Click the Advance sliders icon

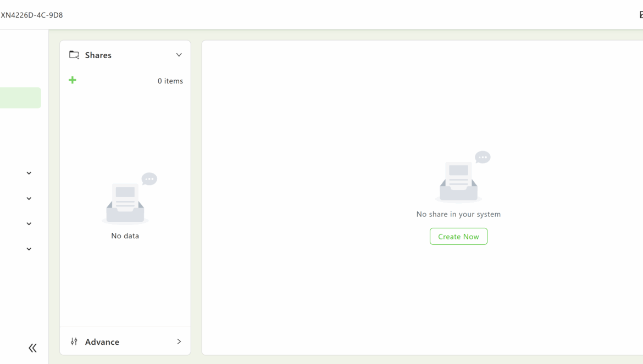pos(74,341)
